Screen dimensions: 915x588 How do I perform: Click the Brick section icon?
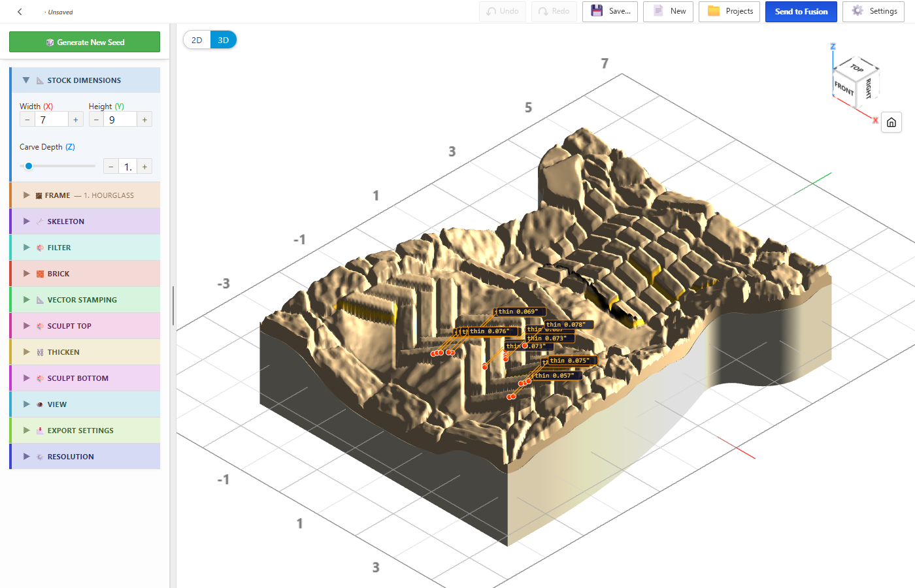coord(40,274)
